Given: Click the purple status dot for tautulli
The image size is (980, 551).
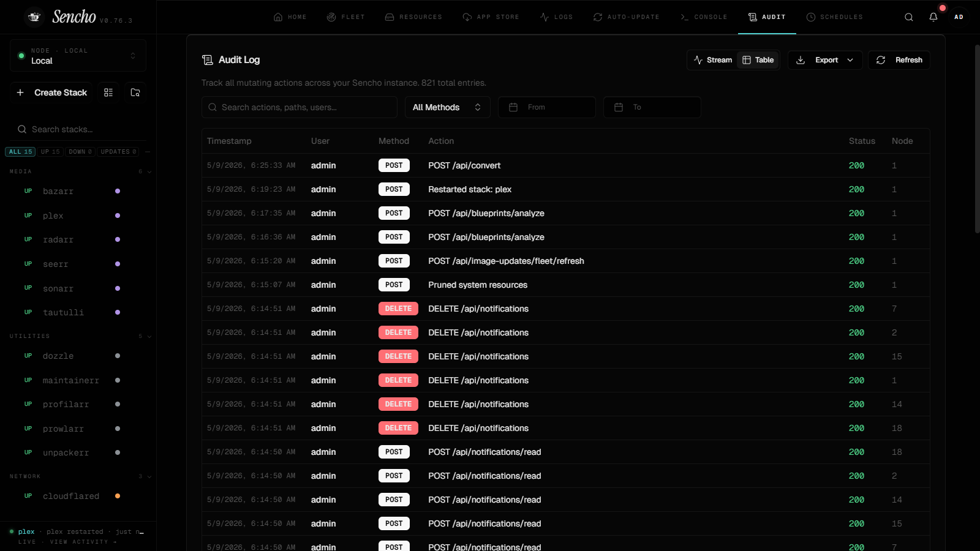Looking at the screenshot, I should pos(118,312).
